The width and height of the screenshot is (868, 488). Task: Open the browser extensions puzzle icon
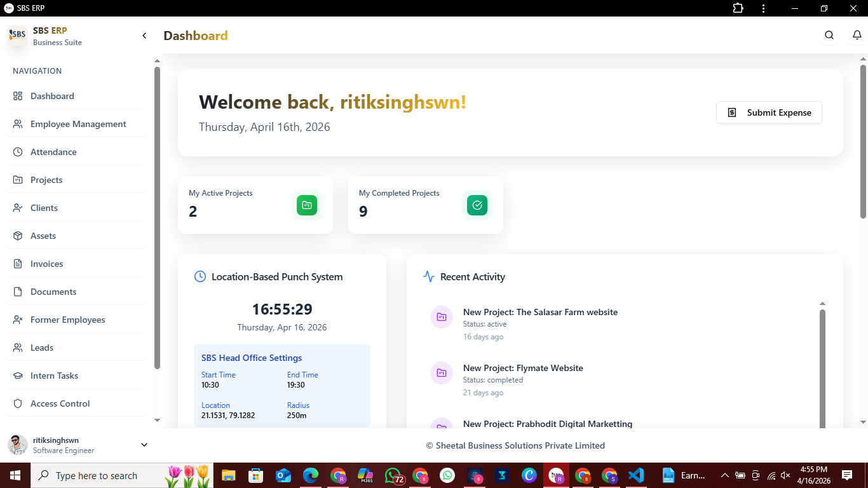pos(738,8)
